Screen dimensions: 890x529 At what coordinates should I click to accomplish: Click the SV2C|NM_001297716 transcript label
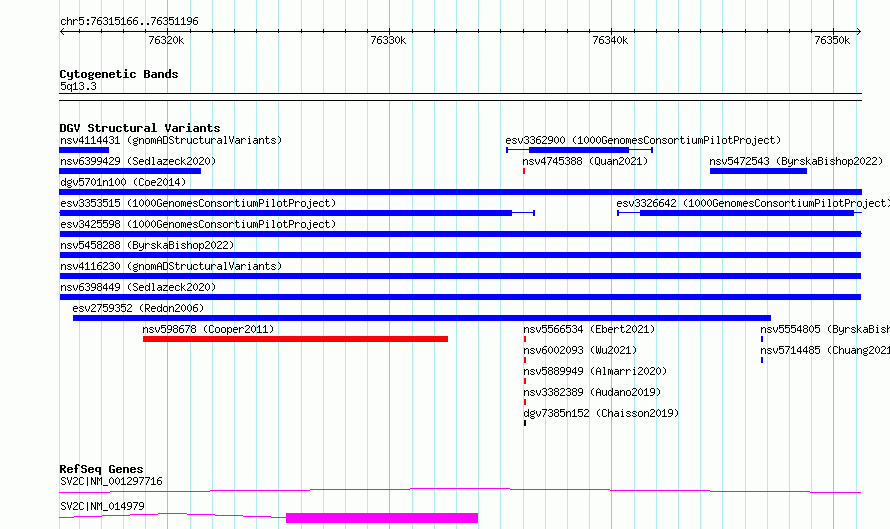pos(111,481)
